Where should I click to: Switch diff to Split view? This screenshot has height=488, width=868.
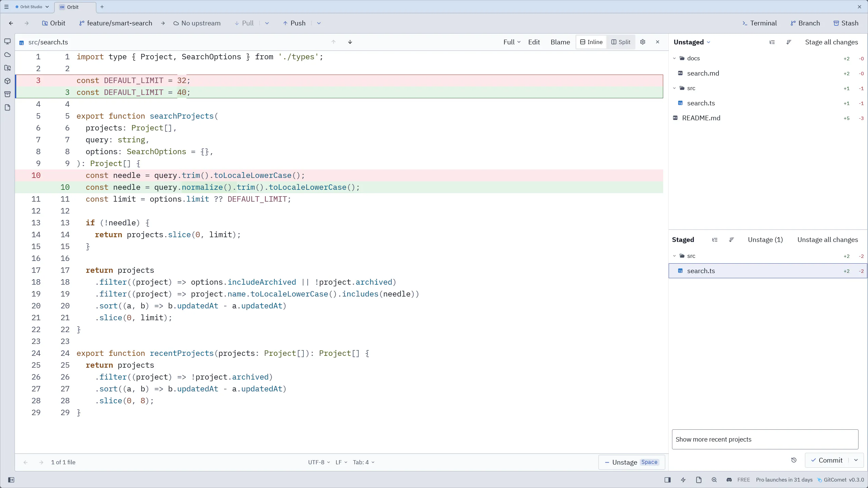621,42
